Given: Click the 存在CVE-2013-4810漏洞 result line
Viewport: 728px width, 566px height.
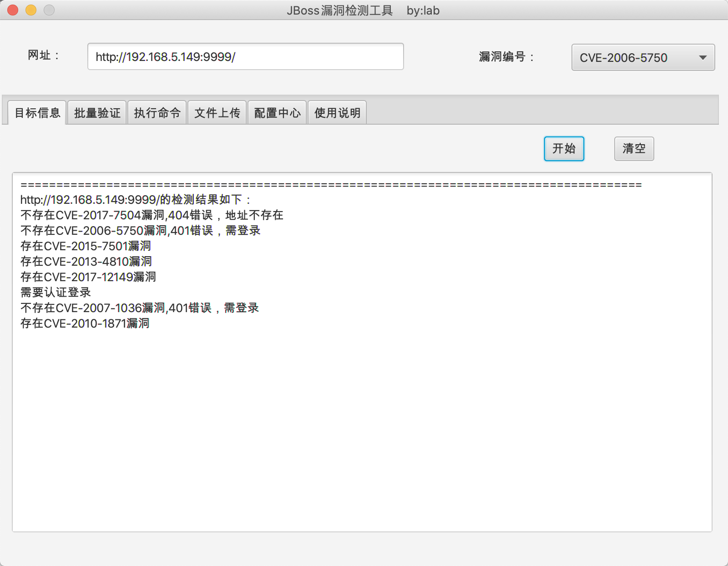Looking at the screenshot, I should coord(86,262).
